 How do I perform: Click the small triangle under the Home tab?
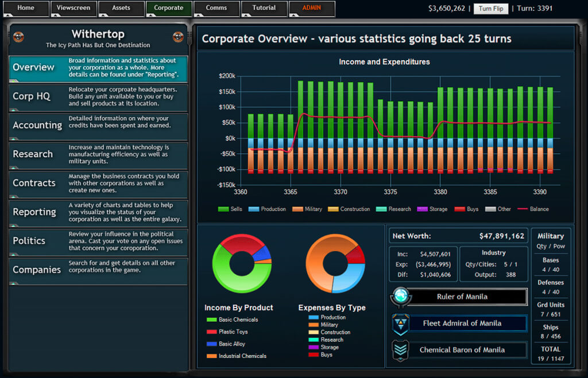(x=7, y=15)
